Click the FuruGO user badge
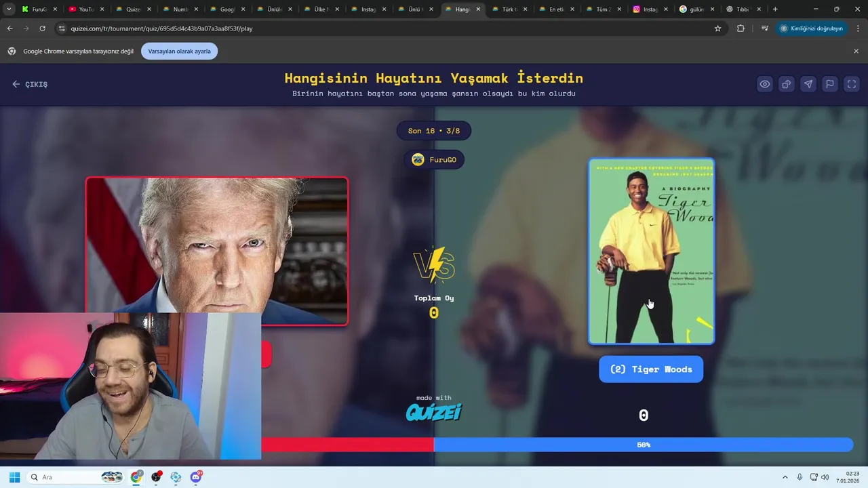The height and width of the screenshot is (488, 868). (x=434, y=159)
